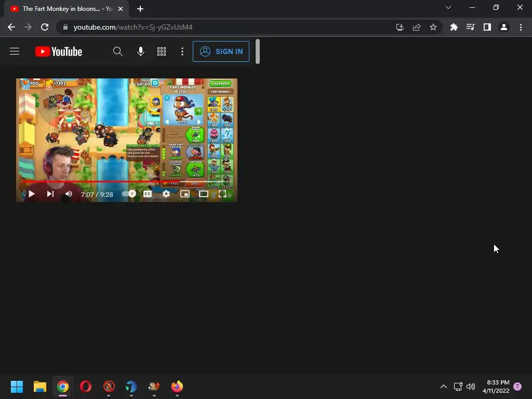Enable miniplayer mode
532x399 pixels.
pyautogui.click(x=185, y=194)
